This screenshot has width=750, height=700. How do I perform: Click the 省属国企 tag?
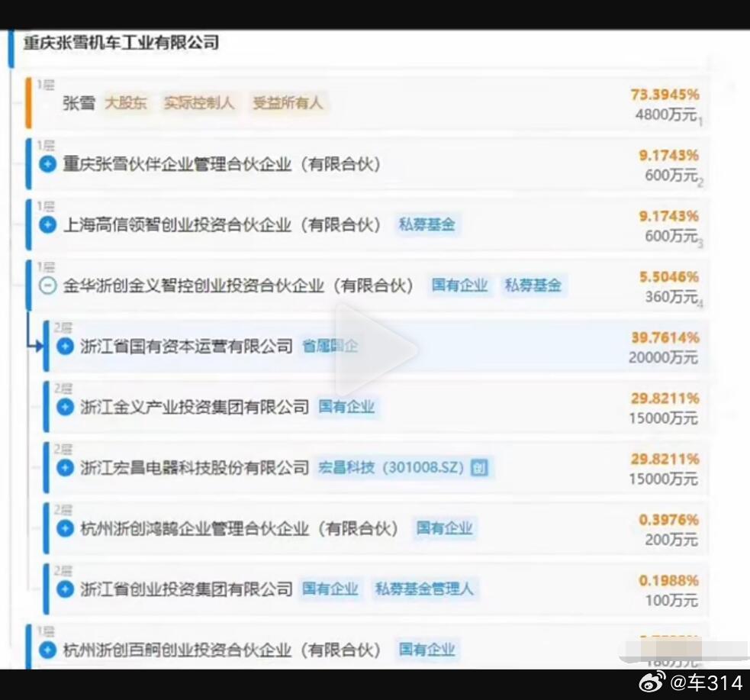coord(330,346)
